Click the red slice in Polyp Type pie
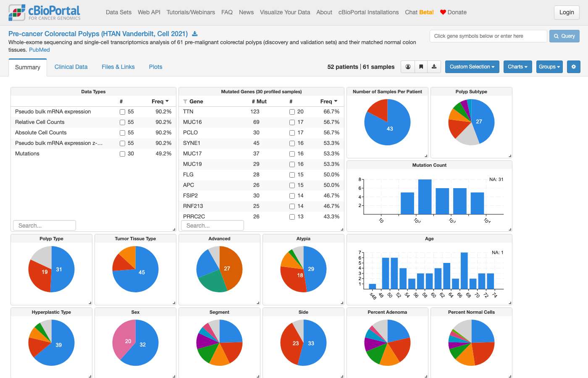Viewport: 588px width, 378px height. (40, 276)
